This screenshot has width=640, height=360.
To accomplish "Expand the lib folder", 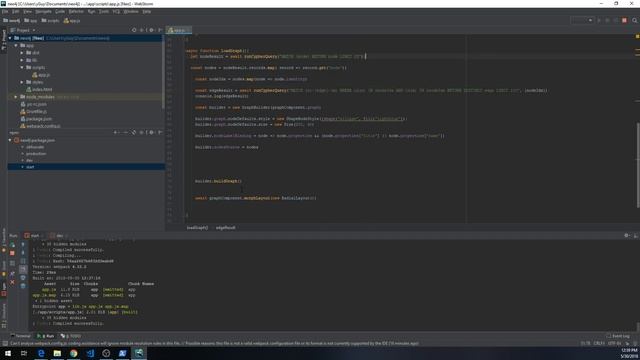I will pos(22,60).
